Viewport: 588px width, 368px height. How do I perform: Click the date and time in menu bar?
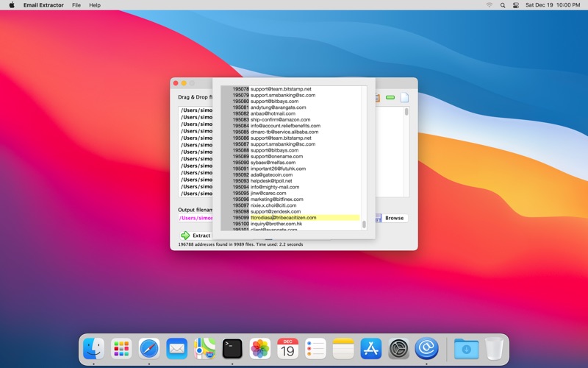[x=553, y=5]
